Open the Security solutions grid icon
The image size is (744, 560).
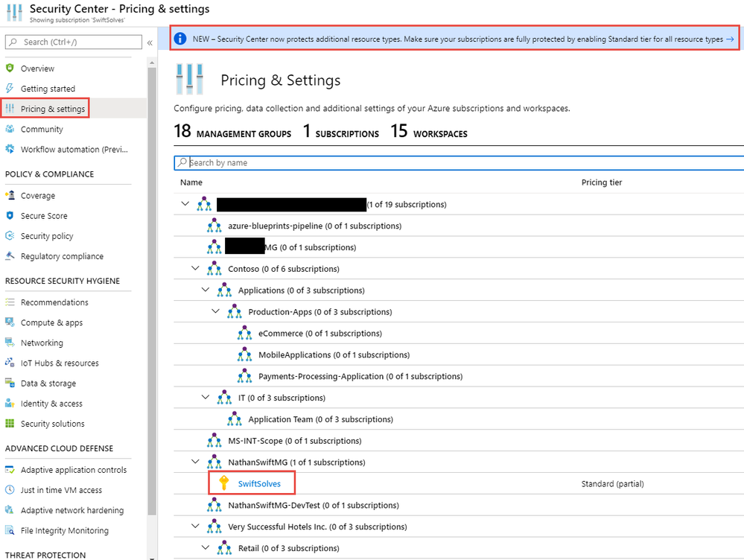10,423
